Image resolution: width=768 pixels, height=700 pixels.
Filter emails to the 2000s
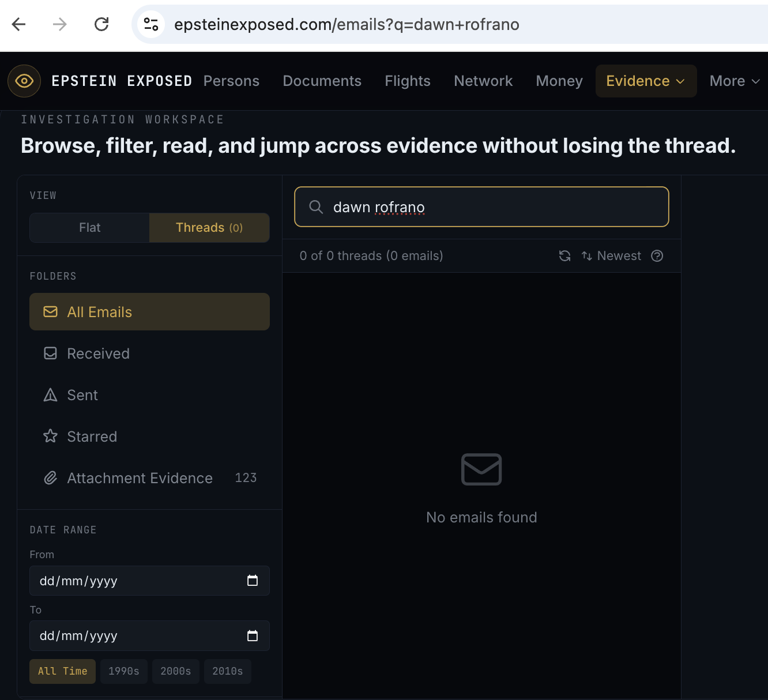click(x=175, y=671)
